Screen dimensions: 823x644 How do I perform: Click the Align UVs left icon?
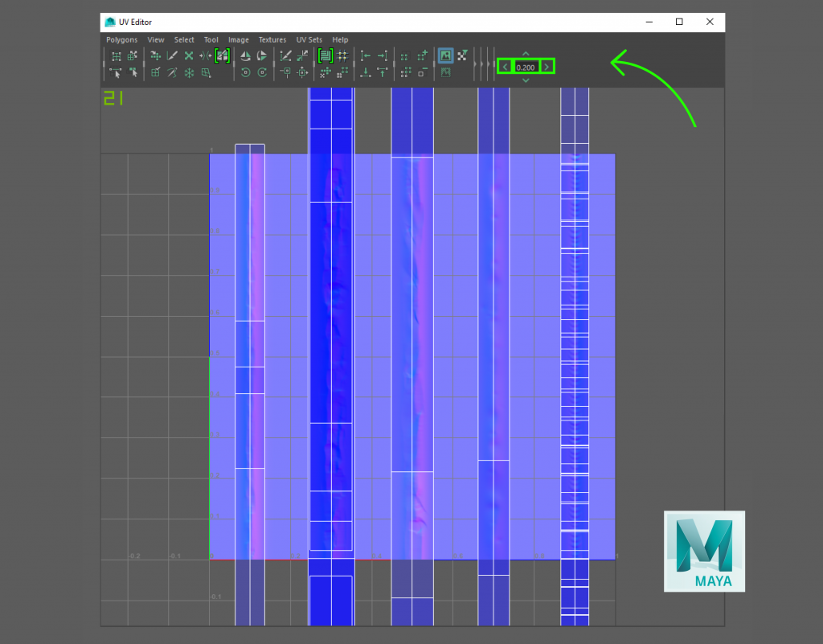point(366,55)
